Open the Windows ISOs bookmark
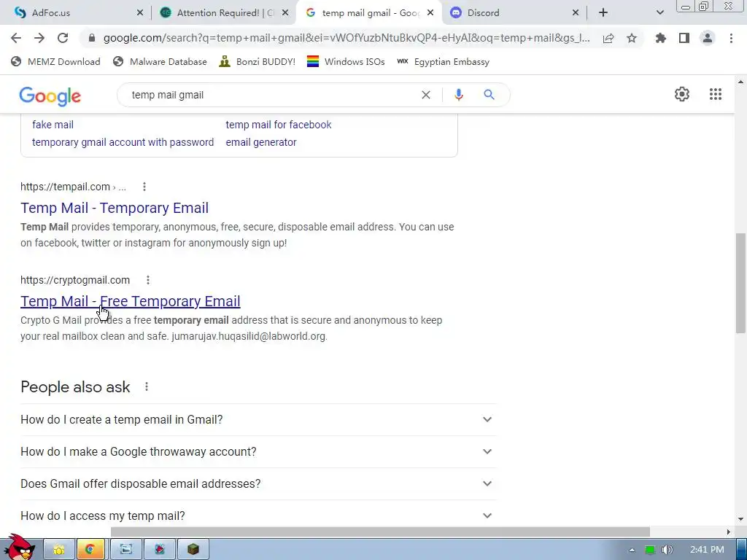The height and width of the screenshot is (560, 747). tap(346, 62)
